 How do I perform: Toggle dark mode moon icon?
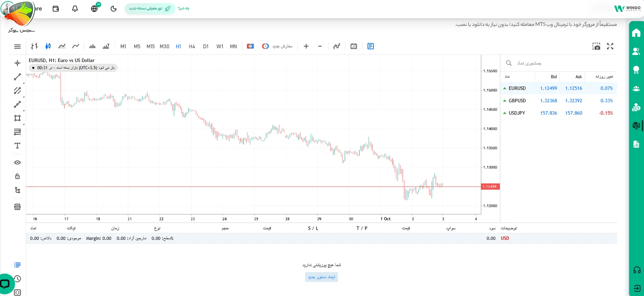(113, 9)
